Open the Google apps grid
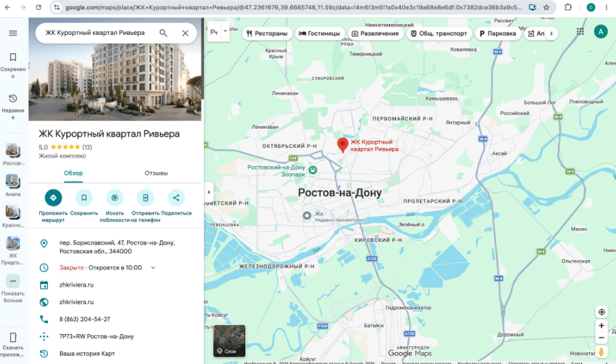616x364 pixels. 580,32
